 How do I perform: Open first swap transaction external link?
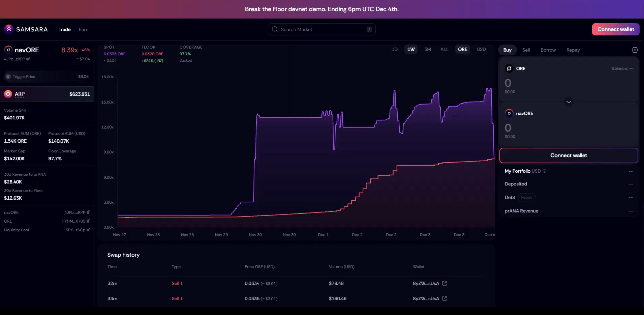pos(444,283)
